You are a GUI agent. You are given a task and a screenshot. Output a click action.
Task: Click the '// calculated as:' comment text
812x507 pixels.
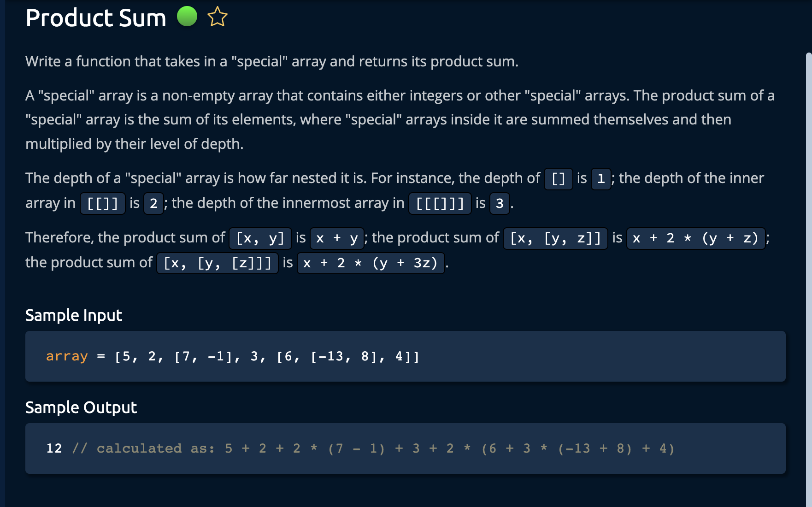point(143,448)
